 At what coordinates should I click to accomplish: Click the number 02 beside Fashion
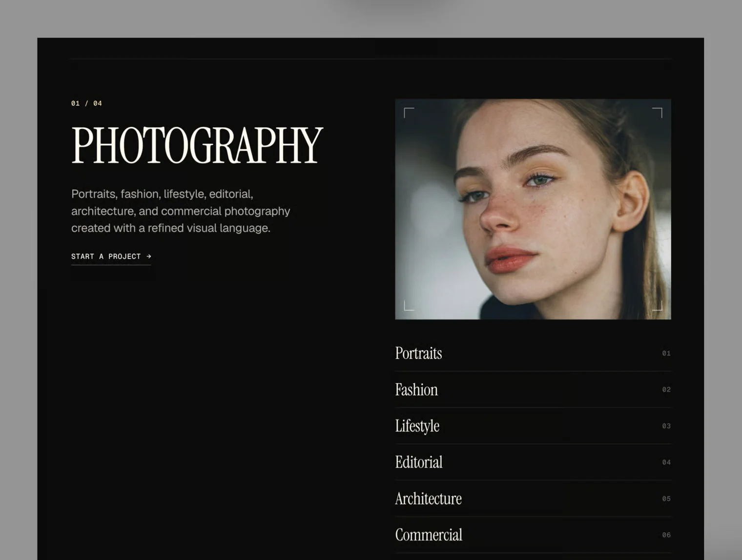(666, 390)
